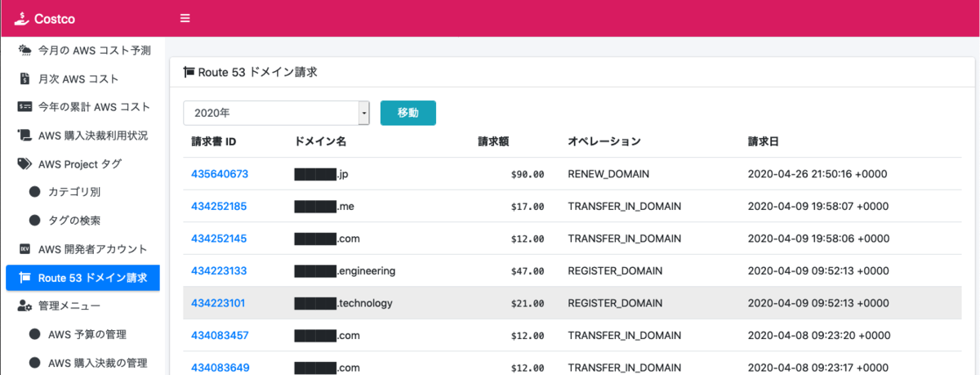Click the $90.00 amount cell

[527, 174]
